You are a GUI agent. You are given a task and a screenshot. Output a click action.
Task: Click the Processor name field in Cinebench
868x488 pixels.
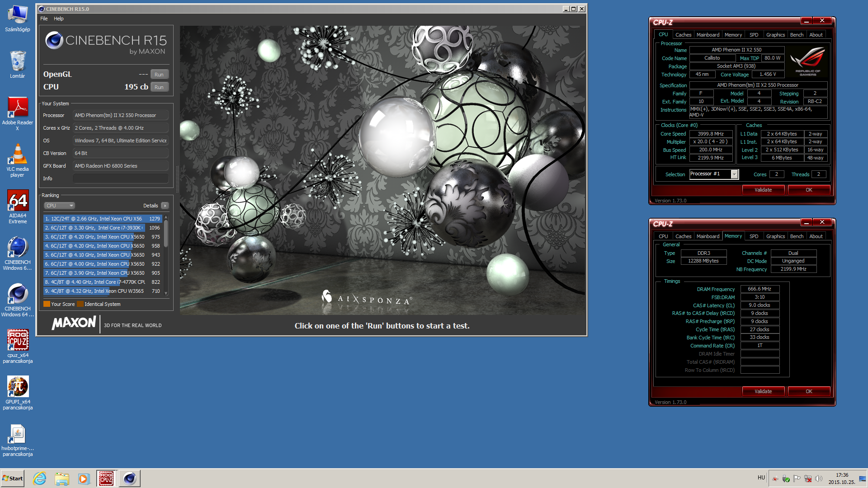pos(121,115)
